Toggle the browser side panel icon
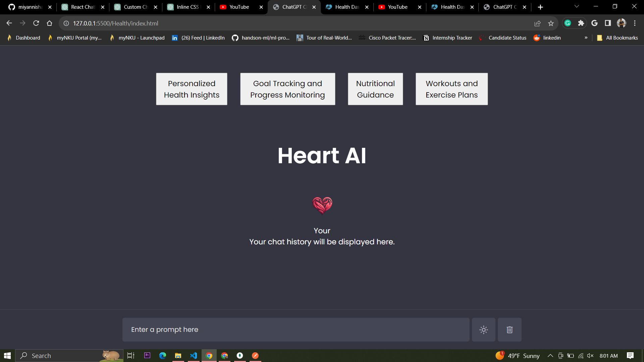Screen dimensions: 644x362 click(608, 23)
